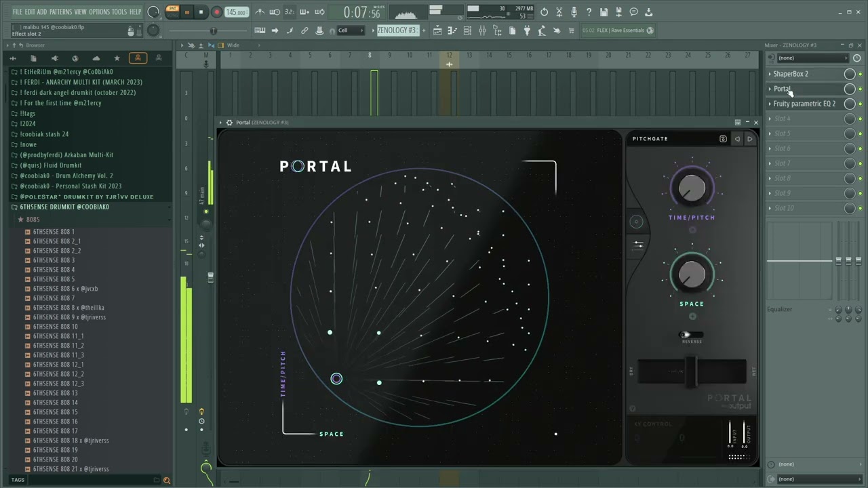Click the browser search magnifier icon
The image size is (868, 488).
167,480
